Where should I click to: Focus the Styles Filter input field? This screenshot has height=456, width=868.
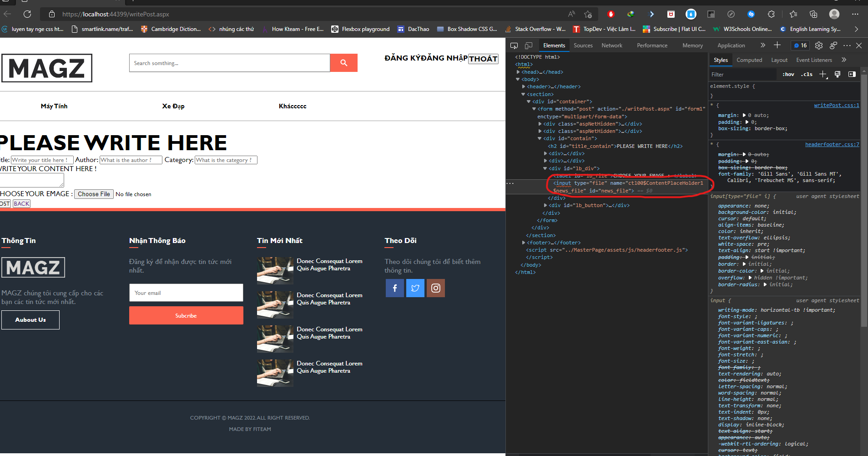coord(743,74)
